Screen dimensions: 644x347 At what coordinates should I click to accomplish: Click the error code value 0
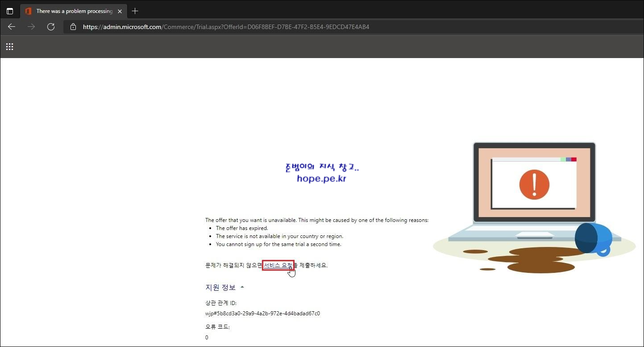(x=207, y=338)
